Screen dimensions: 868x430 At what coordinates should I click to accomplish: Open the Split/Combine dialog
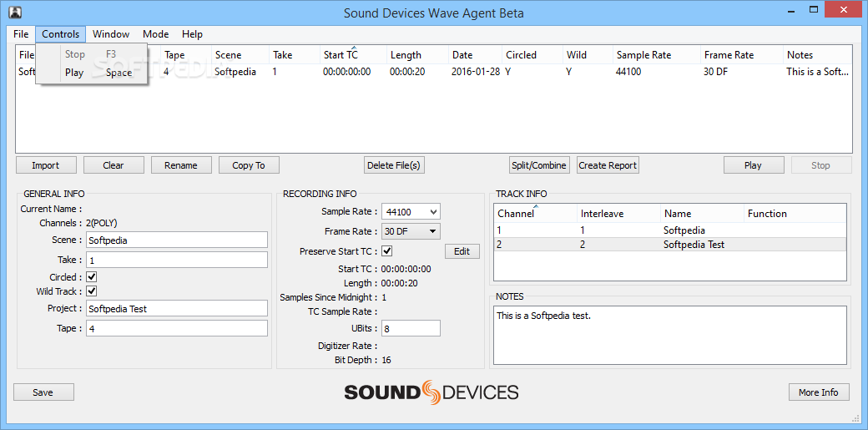539,165
